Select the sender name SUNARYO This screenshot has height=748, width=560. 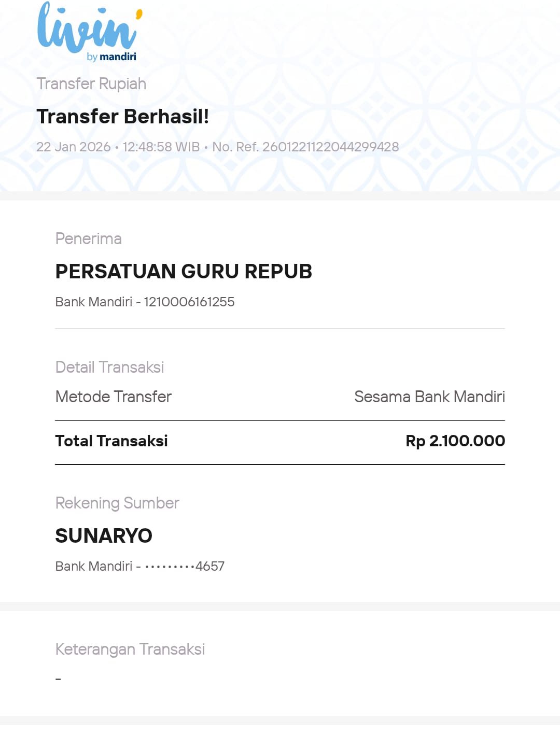104,535
